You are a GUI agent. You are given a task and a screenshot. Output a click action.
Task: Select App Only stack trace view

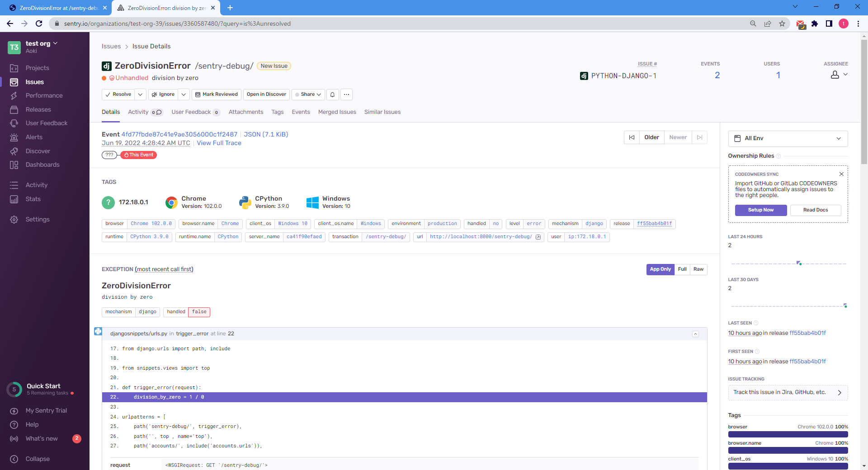pos(660,269)
